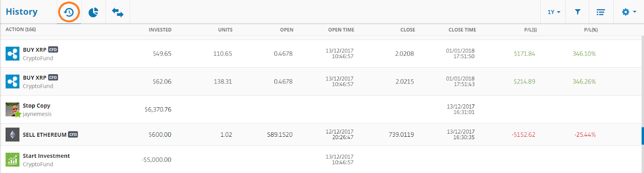The height and width of the screenshot is (173, 644).
Task: Sort by the INVESTED column header
Action: pyautogui.click(x=160, y=30)
